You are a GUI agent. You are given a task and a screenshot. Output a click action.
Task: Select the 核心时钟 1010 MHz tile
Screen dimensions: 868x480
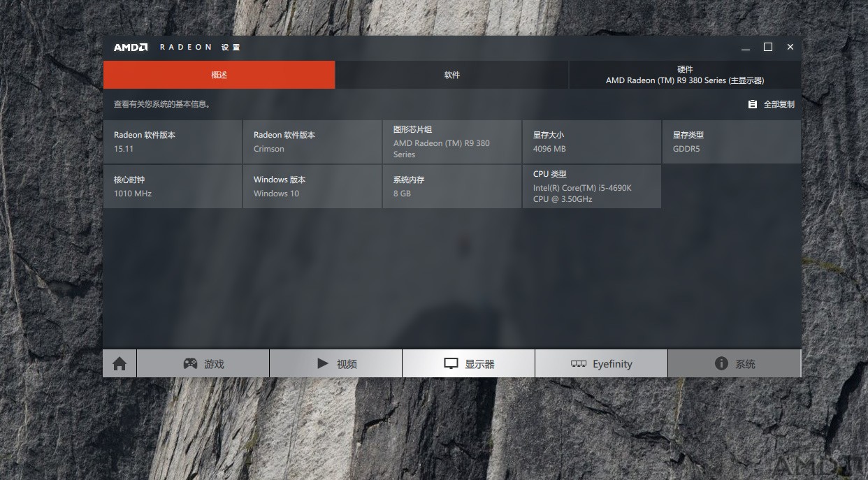tap(173, 187)
